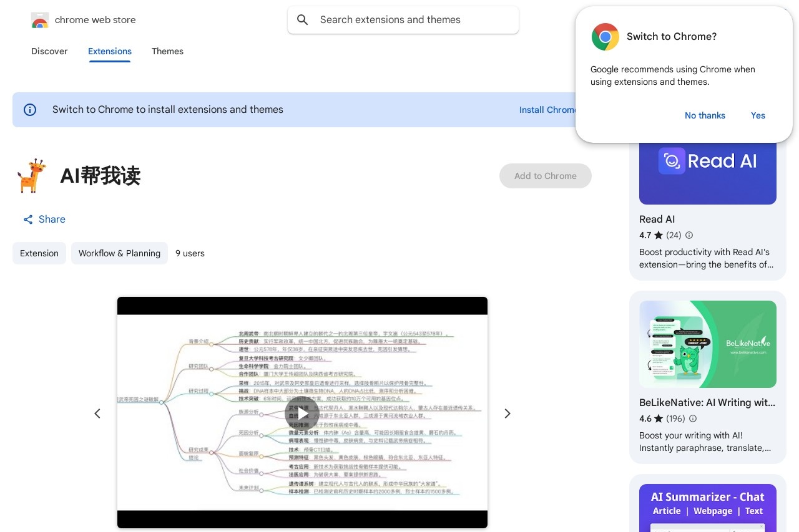Click the Boost your writing with AI description
This screenshot has width=799, height=532.
click(705, 442)
